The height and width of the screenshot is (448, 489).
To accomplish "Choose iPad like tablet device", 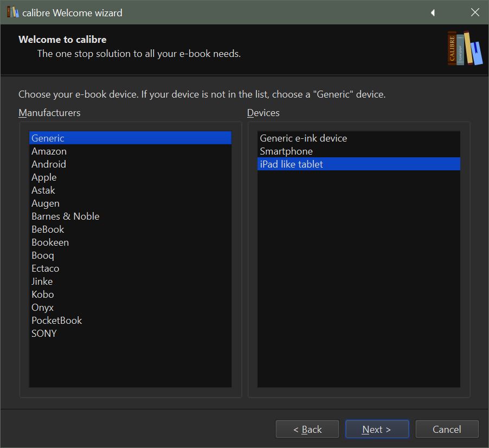I will point(359,164).
